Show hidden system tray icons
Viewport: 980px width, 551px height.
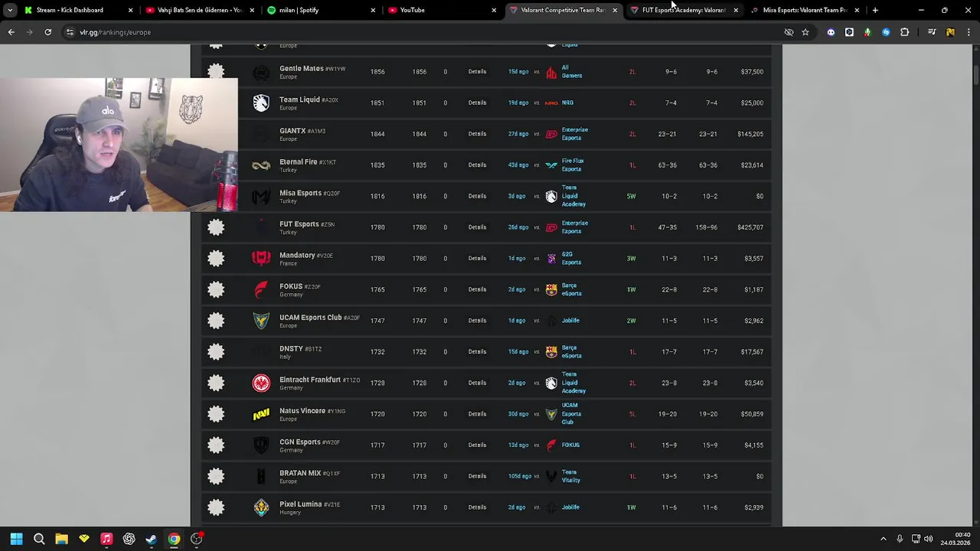883,539
